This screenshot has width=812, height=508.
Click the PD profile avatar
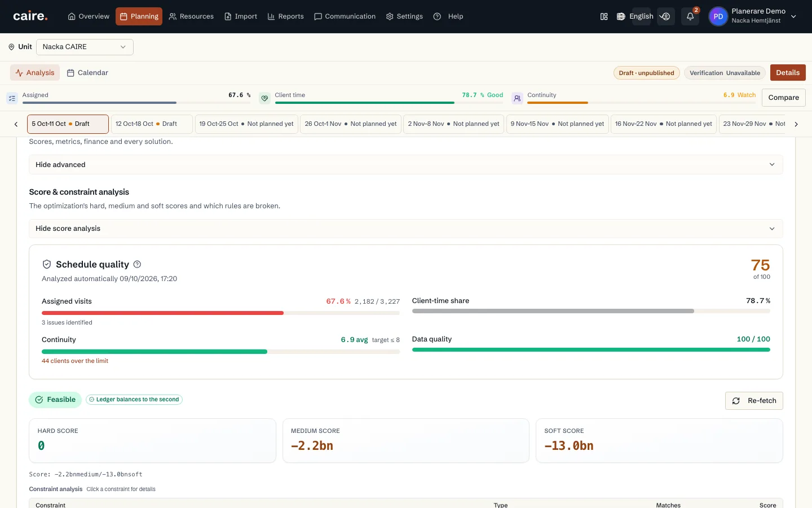[x=718, y=16]
